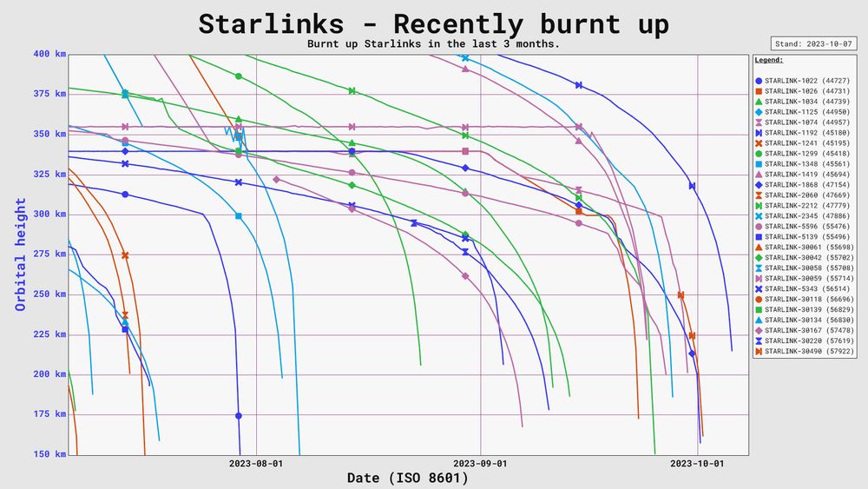Pick the pink hourglass marker for STARLINK-1074
868x489 pixels.
759,122
